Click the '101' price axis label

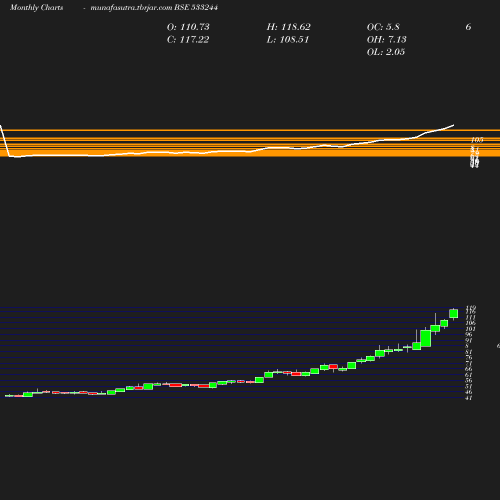pyautogui.click(x=471, y=329)
